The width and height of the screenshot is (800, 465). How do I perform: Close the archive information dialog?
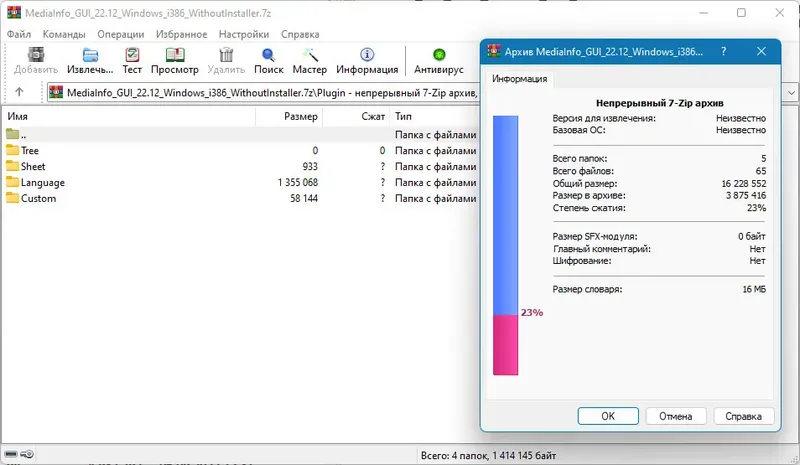(x=761, y=51)
